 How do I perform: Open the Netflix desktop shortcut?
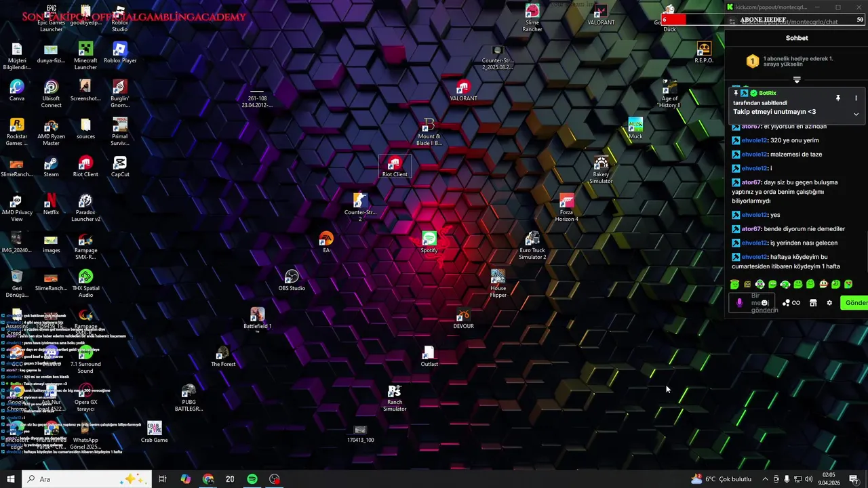pos(51,205)
